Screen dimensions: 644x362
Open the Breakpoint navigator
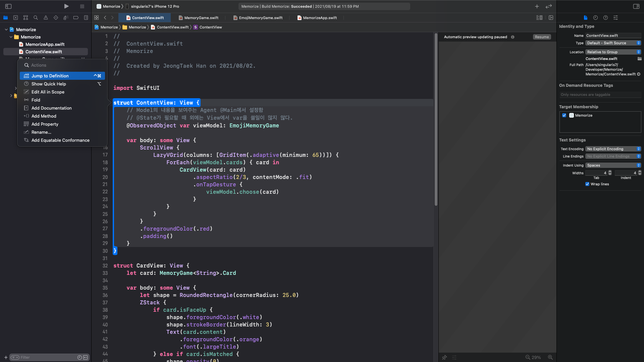coord(76,18)
